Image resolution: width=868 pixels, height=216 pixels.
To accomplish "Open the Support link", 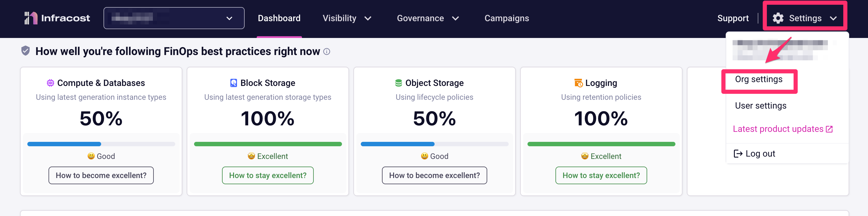I will 733,18.
